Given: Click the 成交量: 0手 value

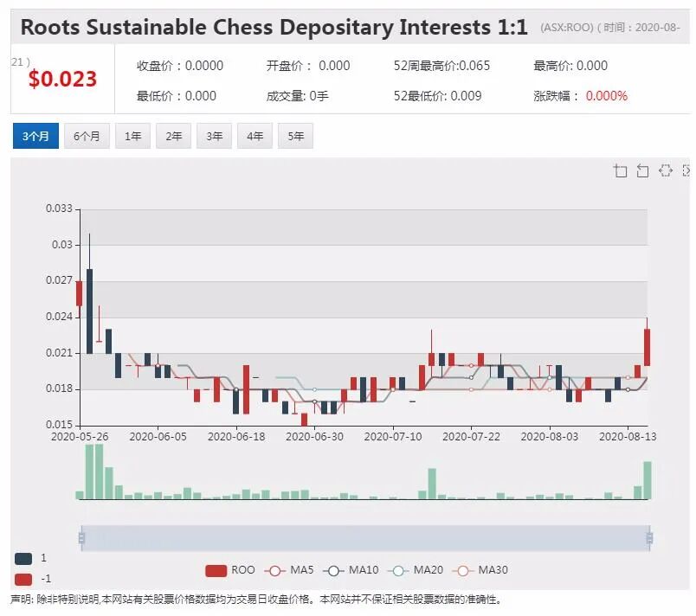Looking at the screenshot, I should [298, 96].
